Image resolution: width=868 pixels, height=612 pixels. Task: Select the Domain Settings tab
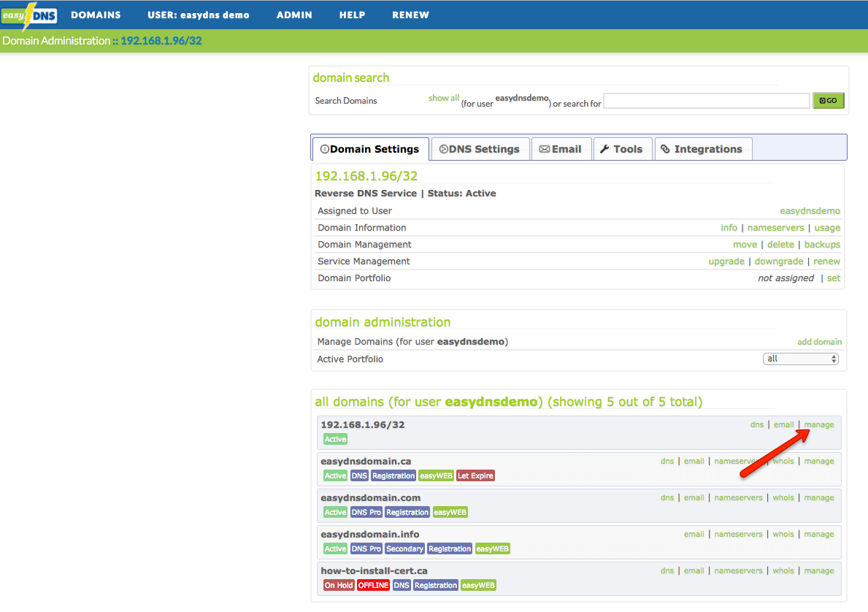[370, 149]
